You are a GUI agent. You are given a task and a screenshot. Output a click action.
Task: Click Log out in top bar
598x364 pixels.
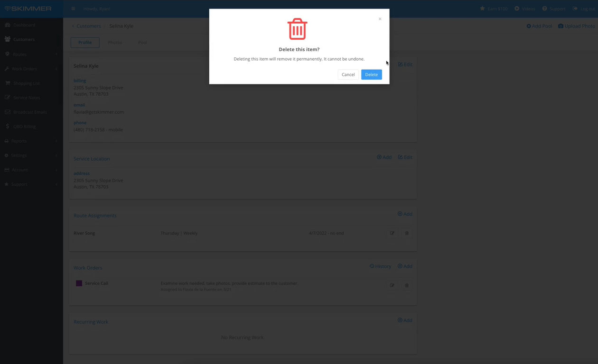pos(584,9)
